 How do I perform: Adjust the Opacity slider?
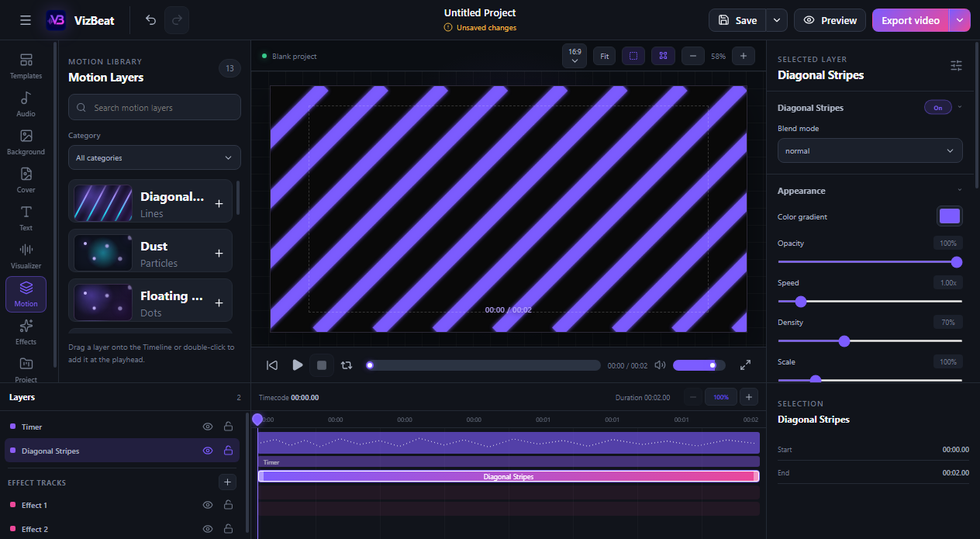point(870,262)
